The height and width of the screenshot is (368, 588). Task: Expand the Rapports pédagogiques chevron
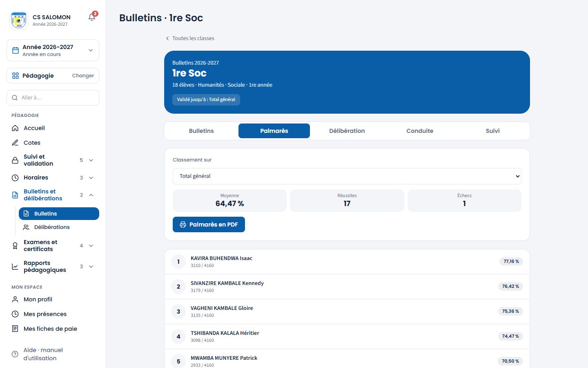(91, 267)
